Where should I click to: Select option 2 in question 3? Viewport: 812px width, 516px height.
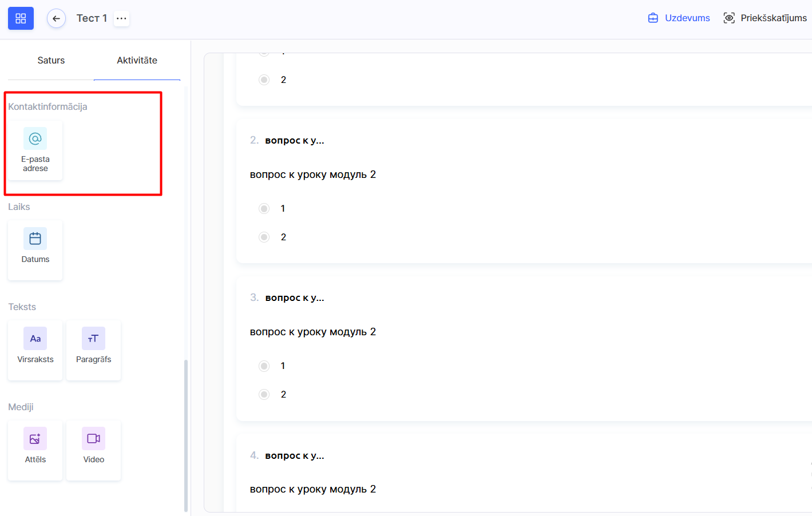[264, 394]
